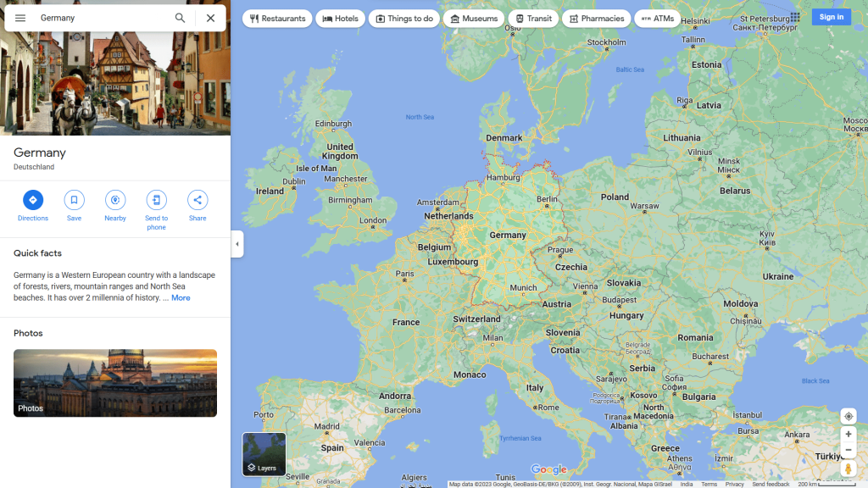Show Things to do on map
868x488 pixels.
404,19
